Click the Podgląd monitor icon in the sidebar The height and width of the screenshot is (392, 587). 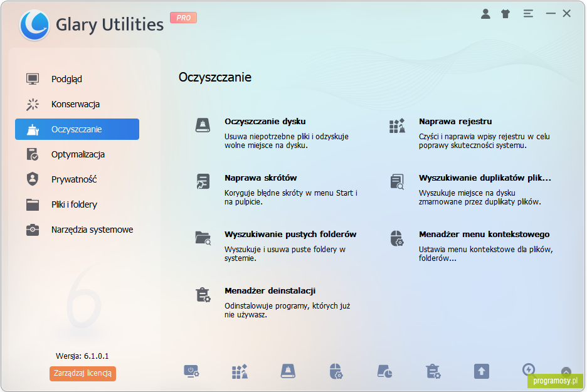coord(33,79)
